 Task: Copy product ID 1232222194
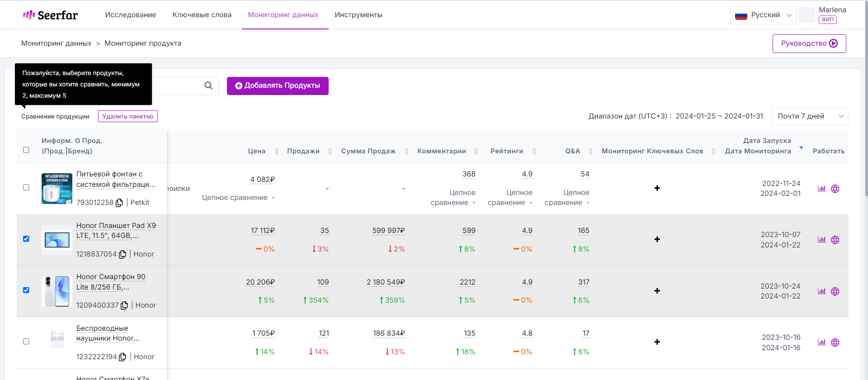tap(123, 357)
